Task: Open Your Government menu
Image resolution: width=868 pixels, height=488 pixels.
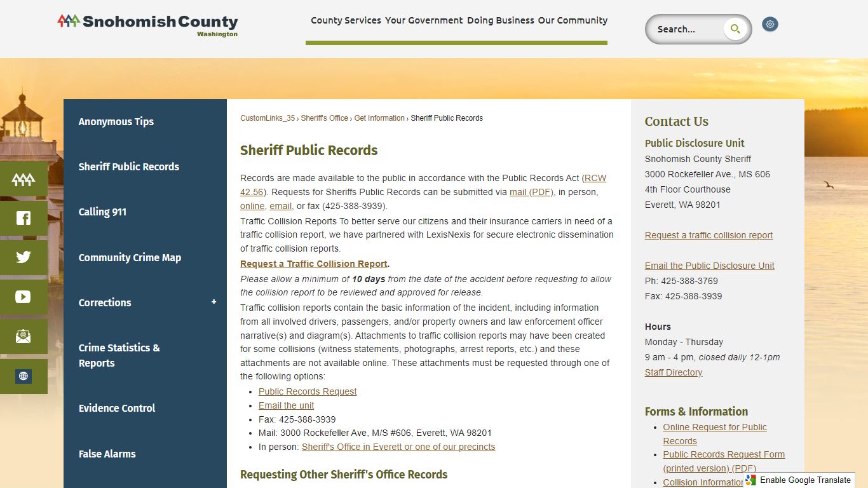Action: pyautogui.click(x=424, y=20)
